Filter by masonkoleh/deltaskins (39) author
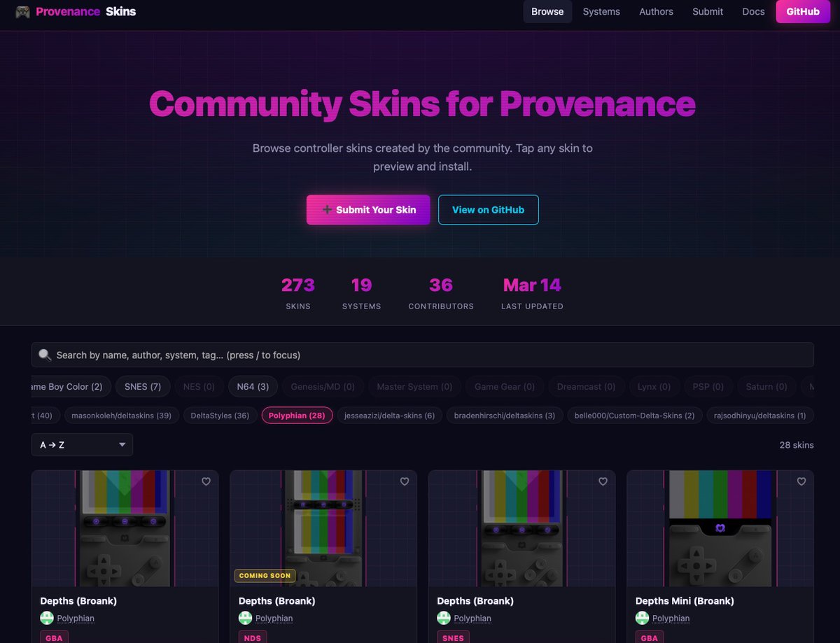This screenshot has width=840, height=643. [x=122, y=416]
